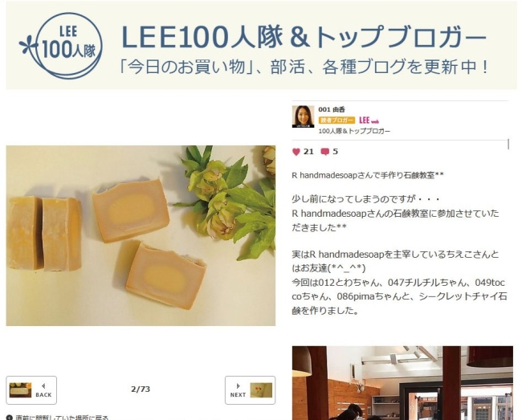
Task: Click the NEXT arrow icon
Action: [238, 386]
